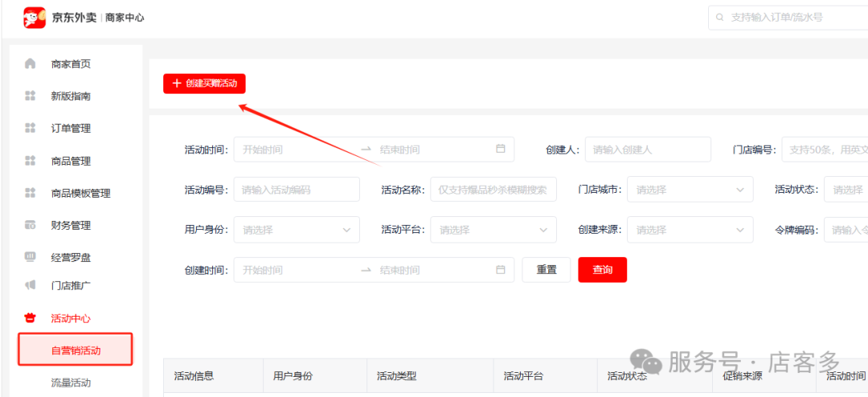Image resolution: width=868 pixels, height=397 pixels.
Task: Click the gift icon beside 活动中心
Action: coord(31,318)
